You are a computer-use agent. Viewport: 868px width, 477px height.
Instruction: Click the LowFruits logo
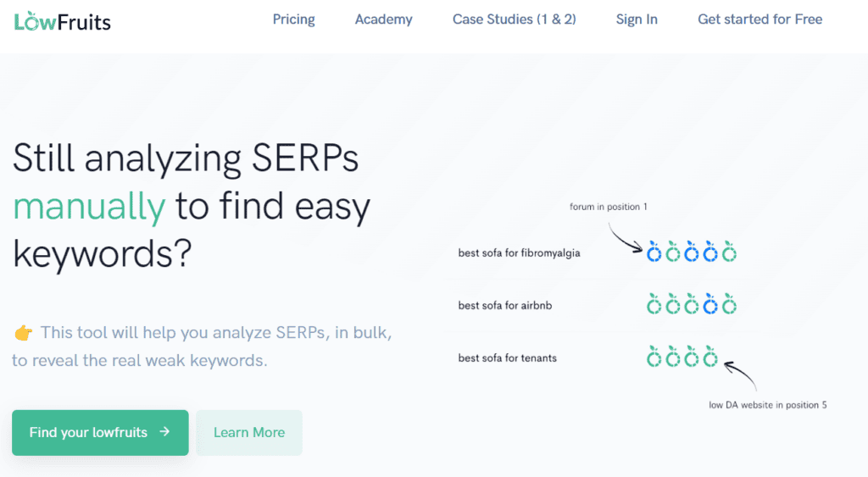[62, 20]
